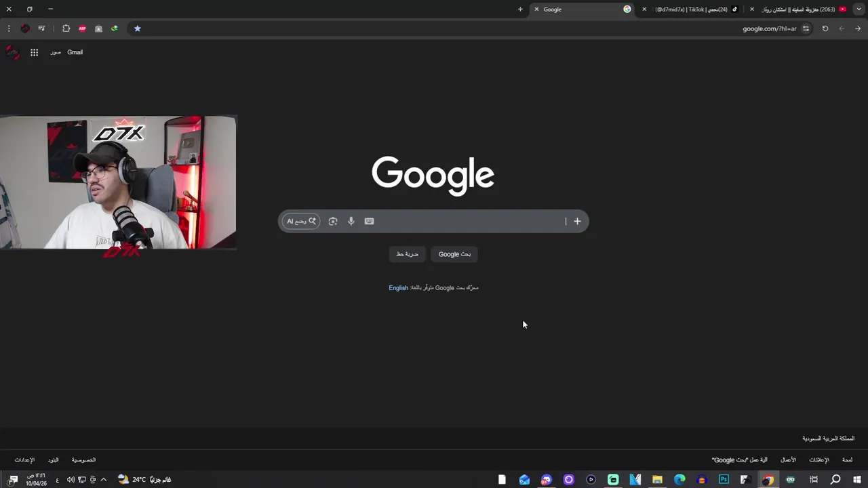Open how Google Search works link
The width and height of the screenshot is (868, 488).
[x=739, y=460]
